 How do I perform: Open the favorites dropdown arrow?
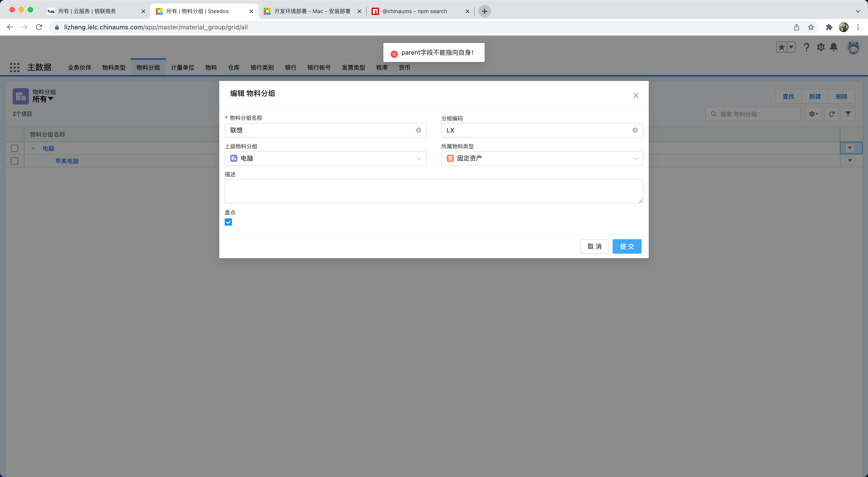[x=791, y=47]
